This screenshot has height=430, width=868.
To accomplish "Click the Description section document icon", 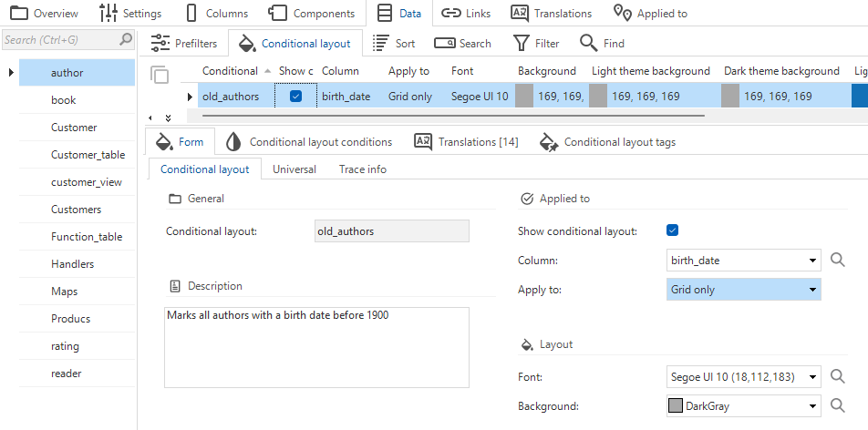I will tap(175, 286).
